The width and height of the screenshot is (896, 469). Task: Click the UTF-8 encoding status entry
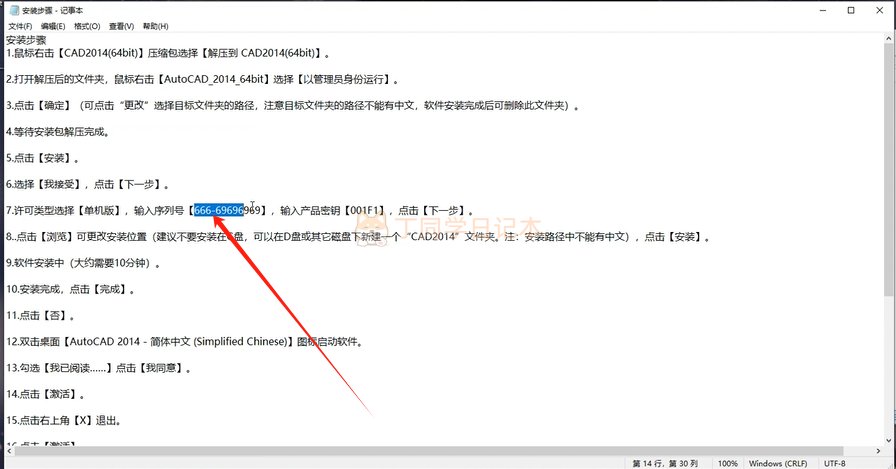834,463
